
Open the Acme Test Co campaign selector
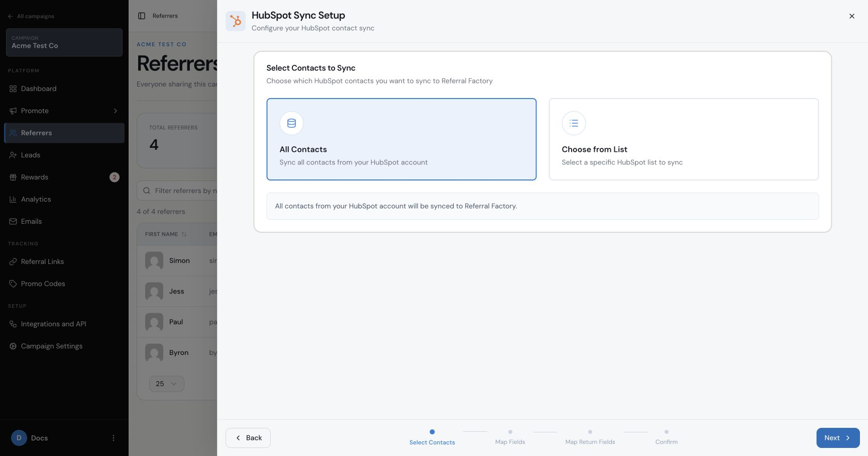[x=64, y=42]
